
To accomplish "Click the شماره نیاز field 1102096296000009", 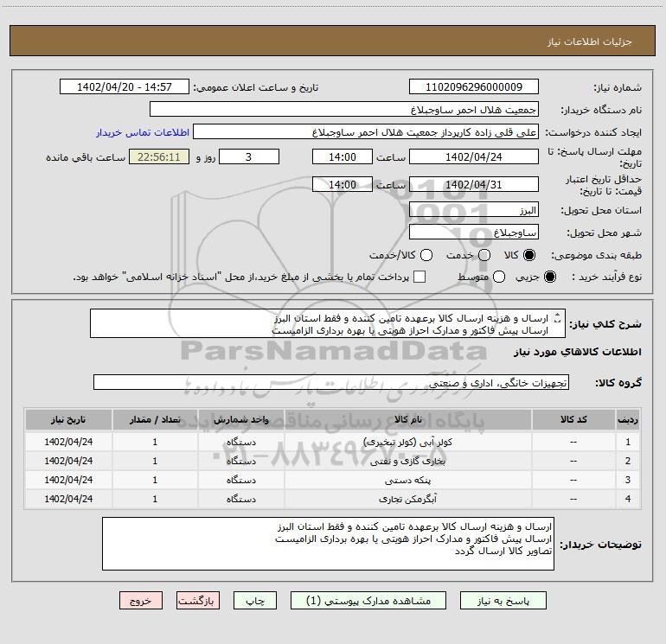I will [474, 86].
